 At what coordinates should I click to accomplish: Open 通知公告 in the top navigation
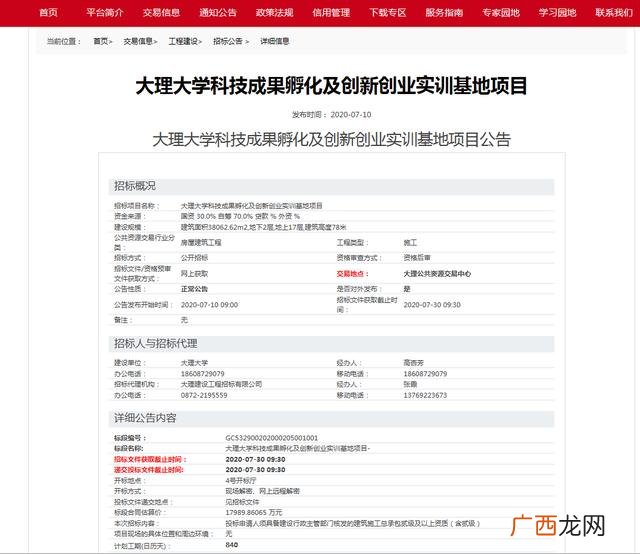(218, 13)
